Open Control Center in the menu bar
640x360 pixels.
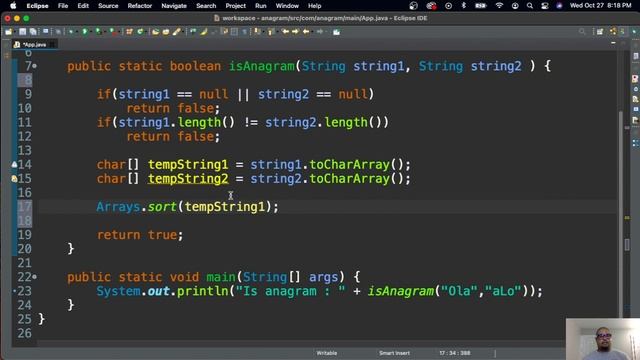point(544,6)
